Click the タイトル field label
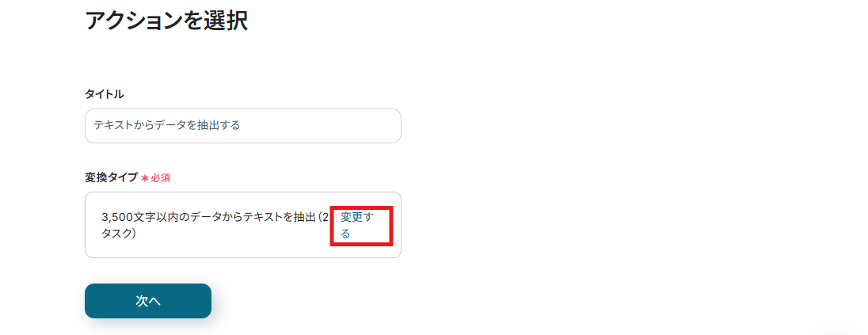The width and height of the screenshot is (868, 335). [x=104, y=94]
